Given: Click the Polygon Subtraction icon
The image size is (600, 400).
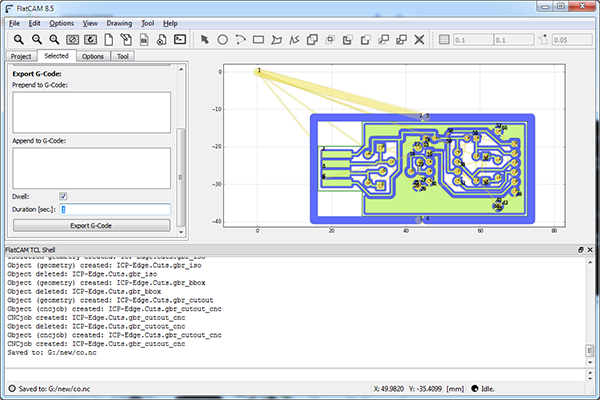Looking at the screenshot, I should (347, 39).
